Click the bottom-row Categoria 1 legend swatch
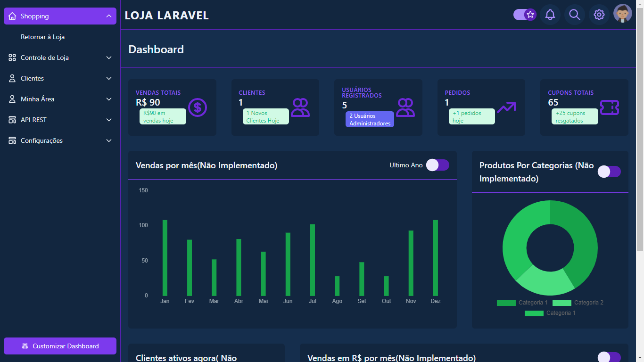 pos(534,313)
